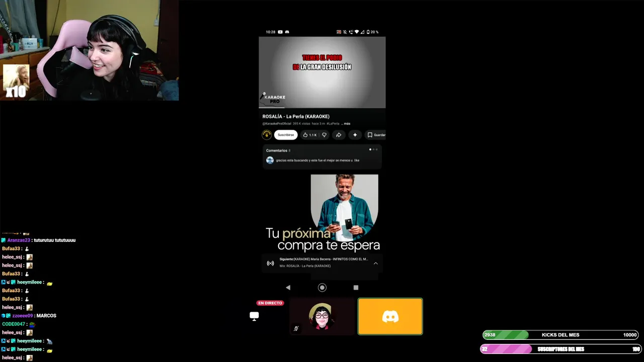Viewport: 644px width, 362px height.
Task: Tap the broadcast icon in the Mix bar
Action: click(271, 263)
